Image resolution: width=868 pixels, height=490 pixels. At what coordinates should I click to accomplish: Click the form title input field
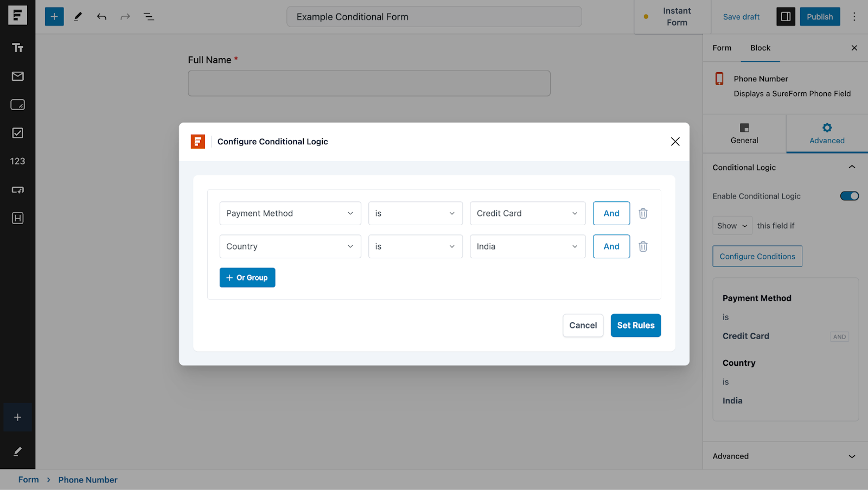pyautogui.click(x=434, y=17)
